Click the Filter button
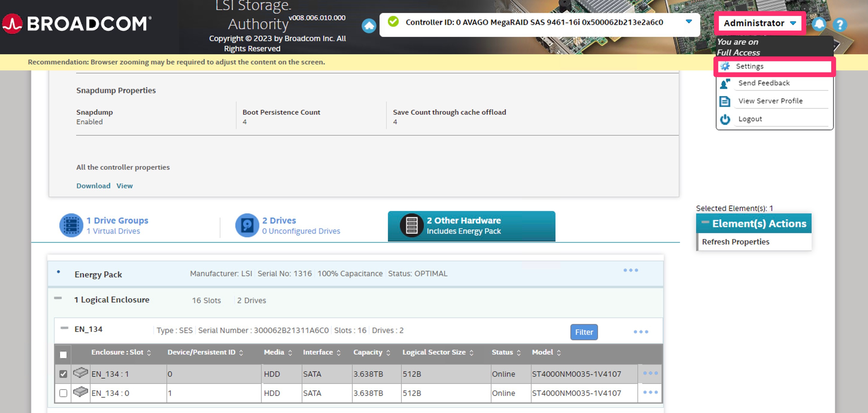868x413 pixels. tap(584, 332)
